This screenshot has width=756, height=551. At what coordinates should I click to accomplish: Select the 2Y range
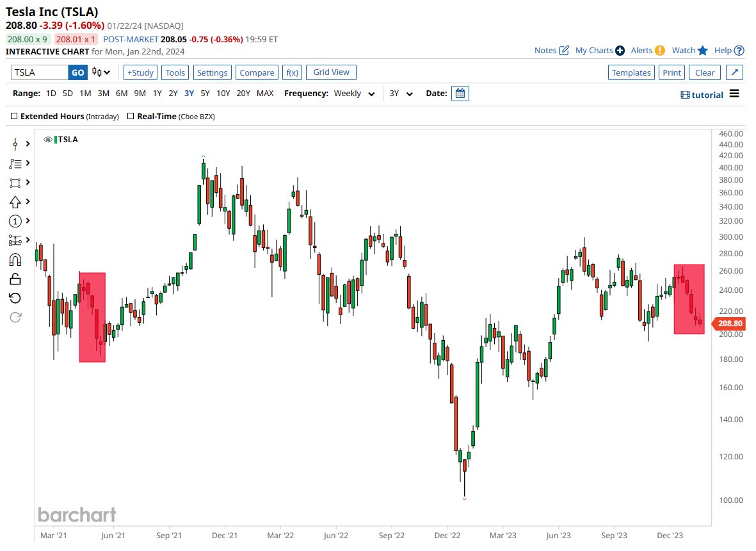pyautogui.click(x=173, y=94)
